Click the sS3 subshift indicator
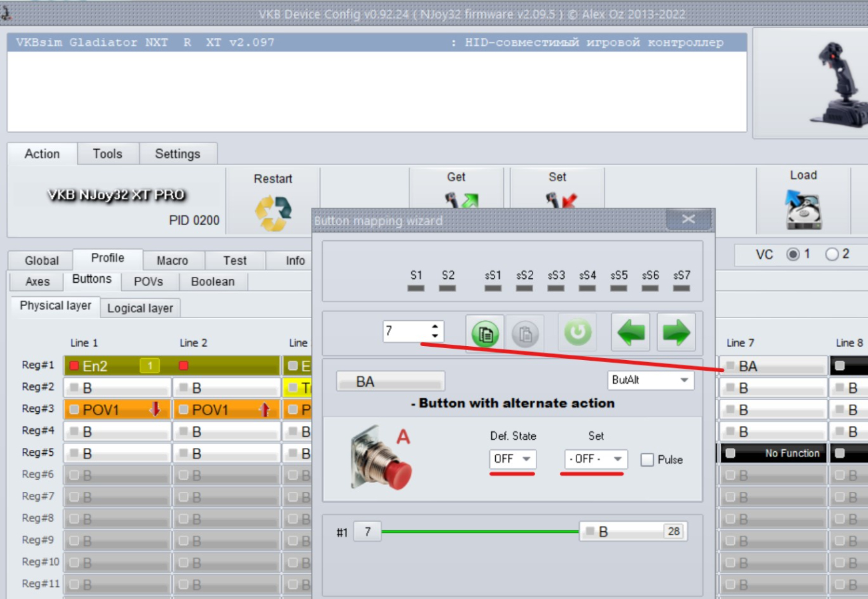Viewport: 868px width, 599px height. tap(556, 289)
